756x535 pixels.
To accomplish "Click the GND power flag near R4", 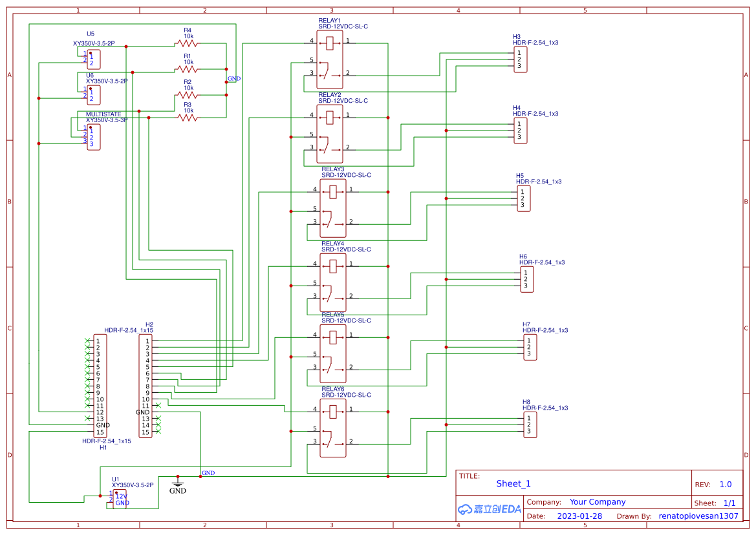I will pyautogui.click(x=233, y=78).
